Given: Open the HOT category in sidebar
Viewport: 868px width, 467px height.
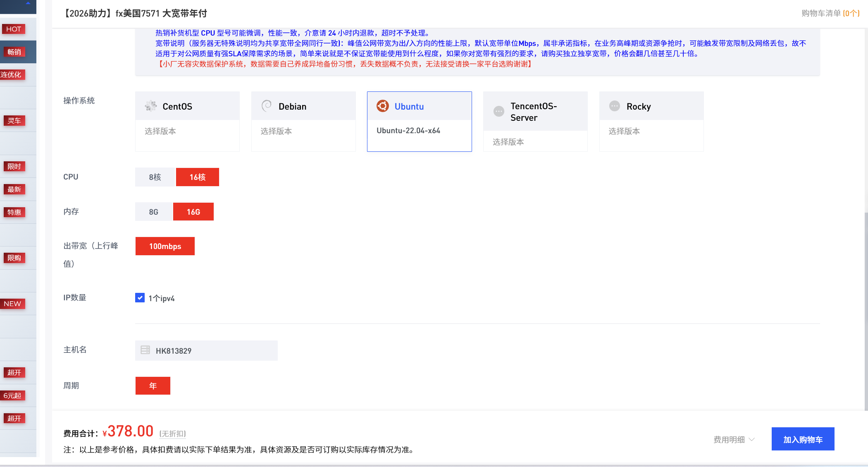Looking at the screenshot, I should (x=14, y=29).
